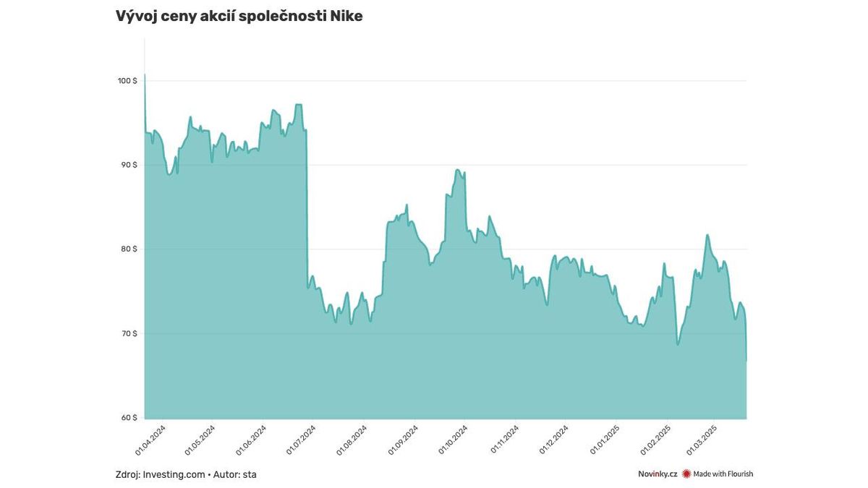Click the 'Zdroj: Investing.com • Autor: sta' source line
Image resolution: width=868 pixels, height=488 pixels.
[x=186, y=475]
